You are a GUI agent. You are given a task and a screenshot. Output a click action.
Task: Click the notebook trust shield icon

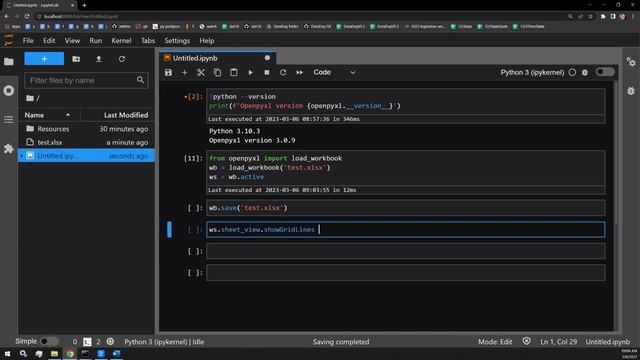[527, 341]
